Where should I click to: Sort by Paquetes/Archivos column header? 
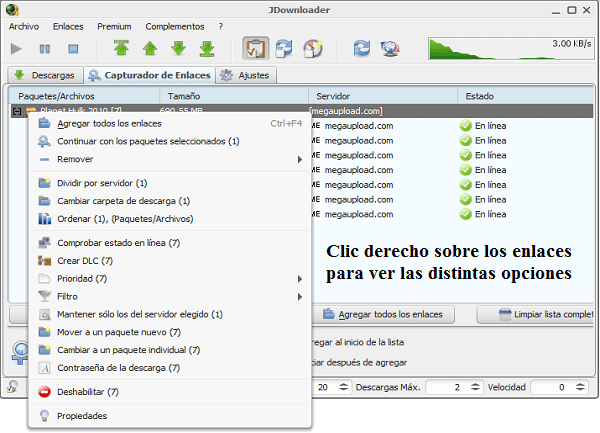(84, 96)
